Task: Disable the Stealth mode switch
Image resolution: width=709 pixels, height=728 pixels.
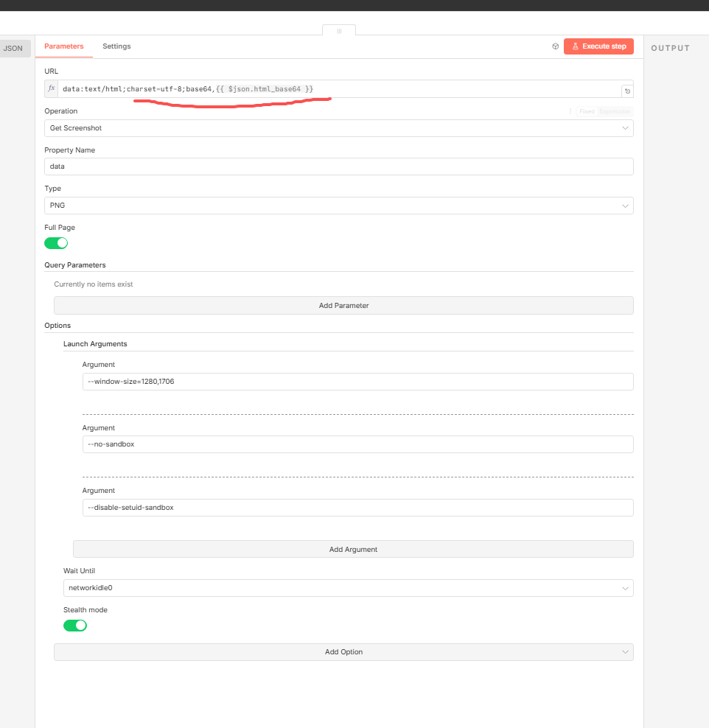Action: (75, 626)
